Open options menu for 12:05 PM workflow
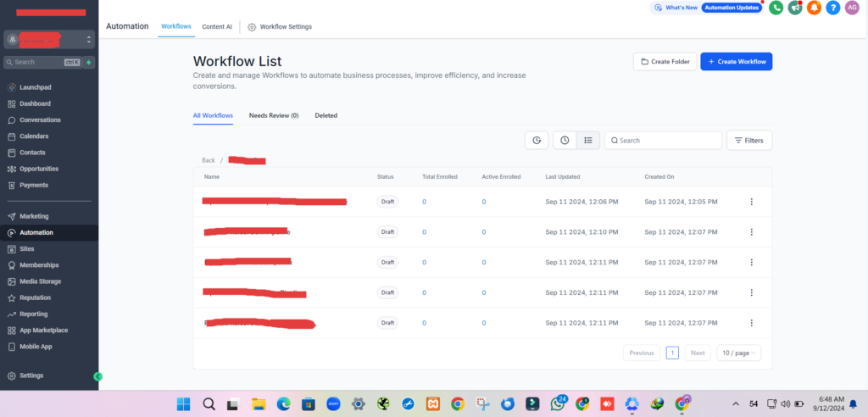 [751, 202]
